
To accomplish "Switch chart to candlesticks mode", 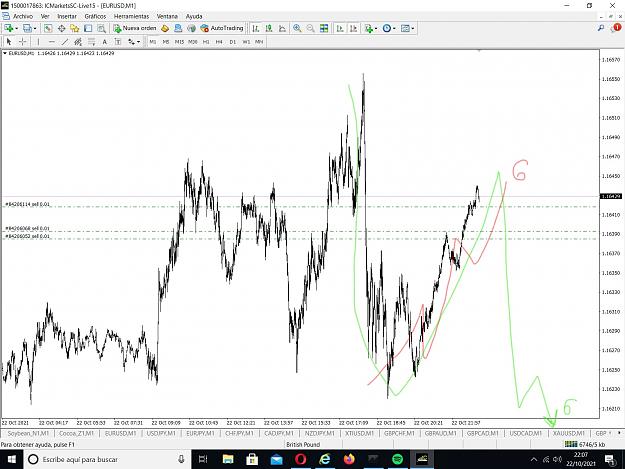I will pyautogui.click(x=269, y=28).
